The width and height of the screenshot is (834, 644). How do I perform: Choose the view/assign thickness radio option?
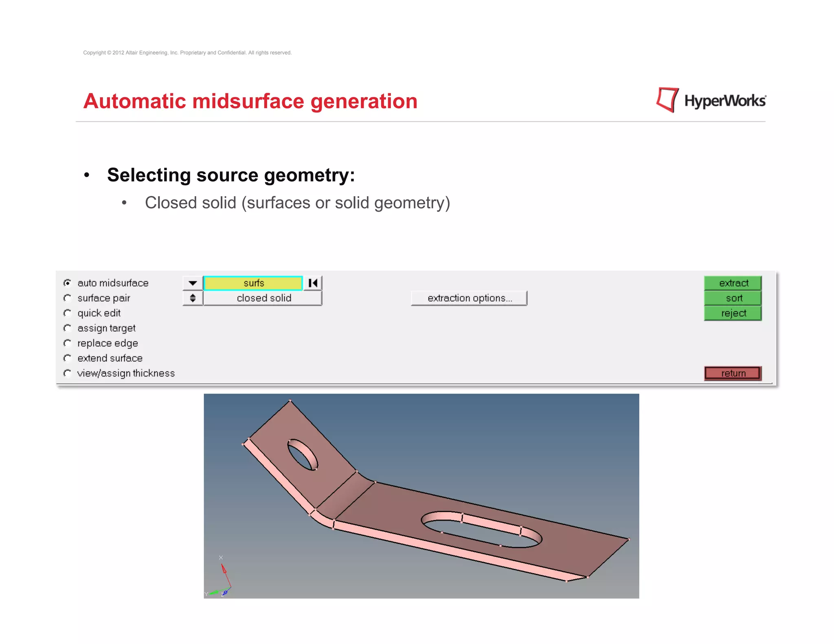click(68, 373)
